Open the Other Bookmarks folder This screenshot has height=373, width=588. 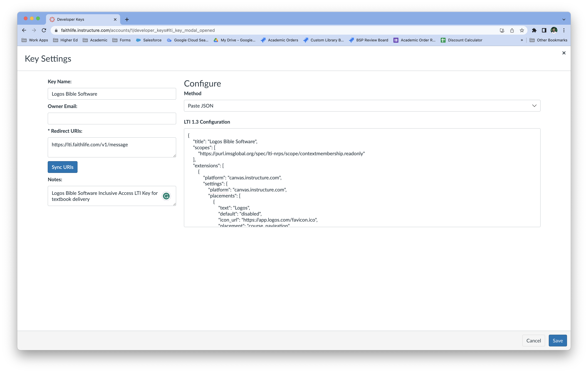click(x=548, y=40)
